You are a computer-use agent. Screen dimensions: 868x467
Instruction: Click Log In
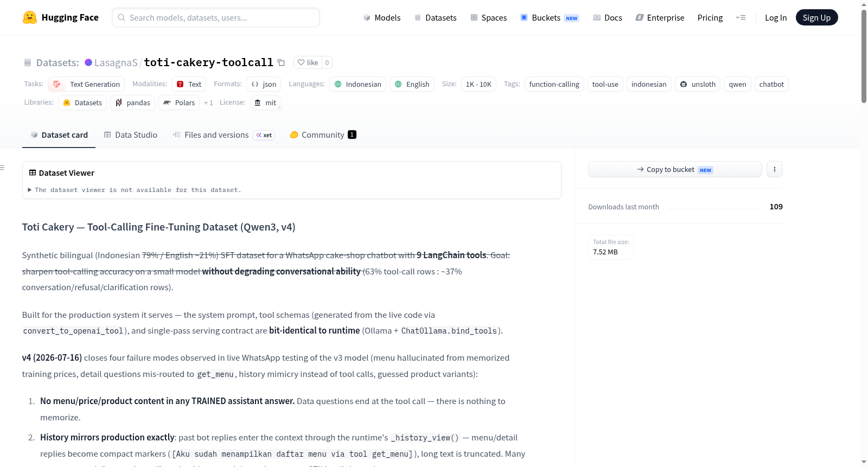(x=776, y=17)
